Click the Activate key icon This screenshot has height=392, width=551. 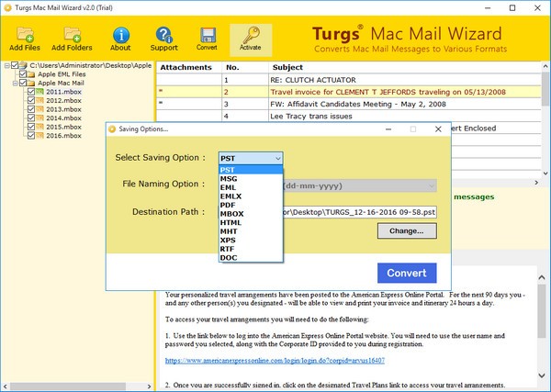pyautogui.click(x=251, y=33)
